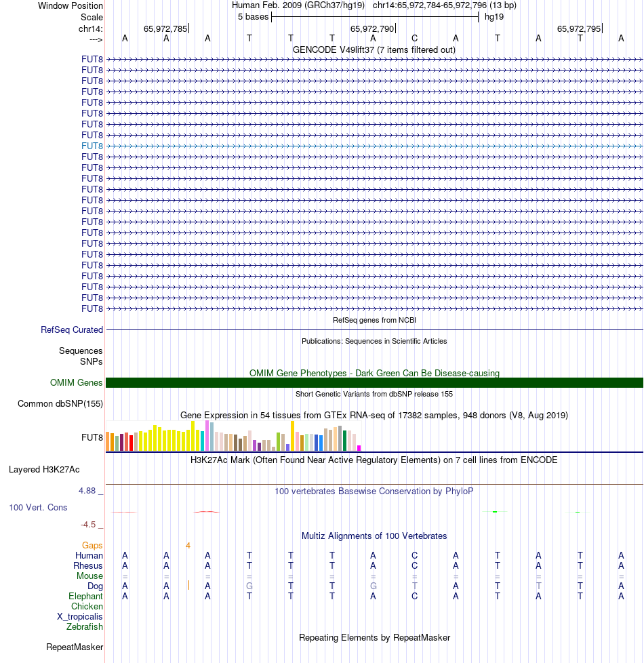644x663 pixels.
Task: Click the 'OMIM Genes' track label
Action: coord(76,382)
